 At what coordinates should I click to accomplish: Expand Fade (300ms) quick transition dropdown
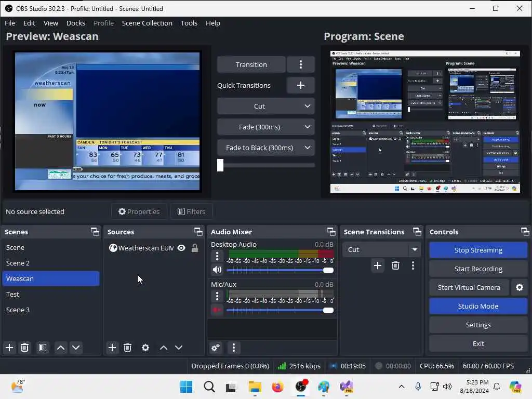pyautogui.click(x=307, y=127)
